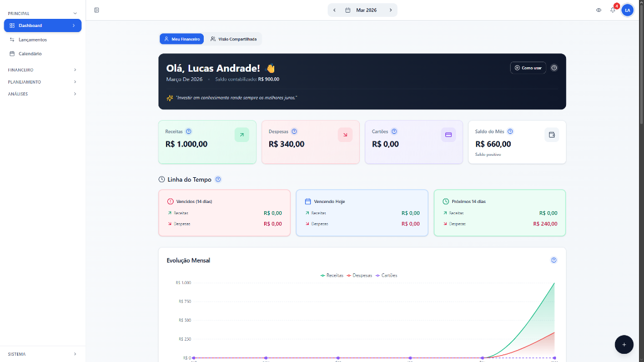Click the alert icon in Vencidos card
The image size is (644, 362).
tap(170, 202)
